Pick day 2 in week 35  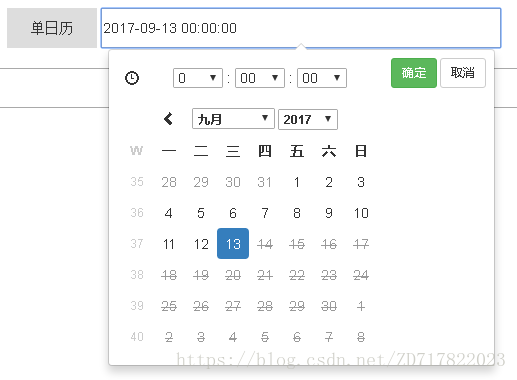click(x=329, y=182)
